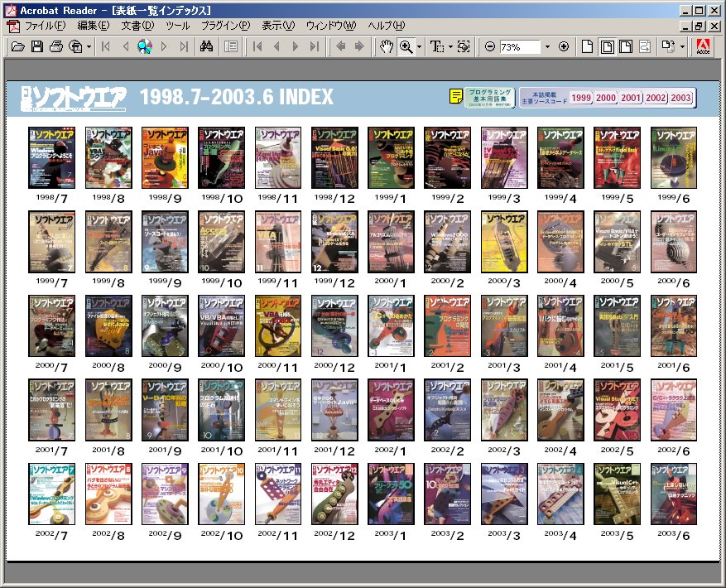Select the 2000/1 magazine cover
This screenshot has width=726, height=588.
[392, 242]
